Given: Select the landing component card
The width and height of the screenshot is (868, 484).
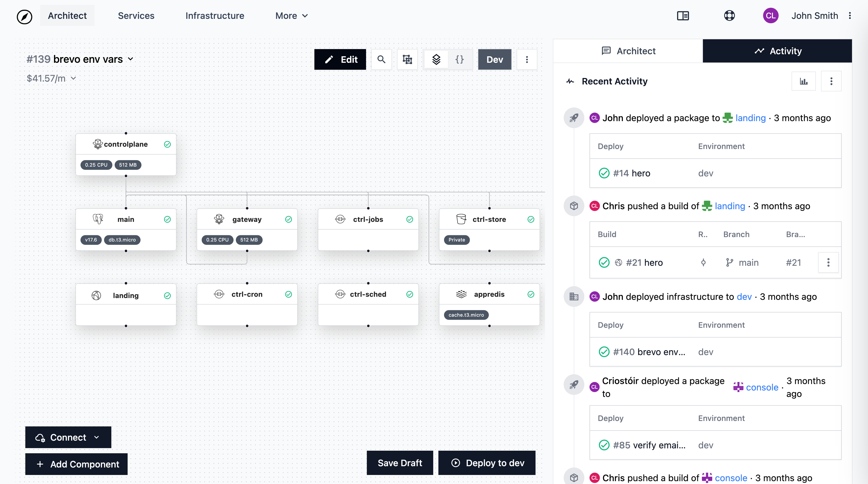Looking at the screenshot, I should pyautogui.click(x=126, y=305).
